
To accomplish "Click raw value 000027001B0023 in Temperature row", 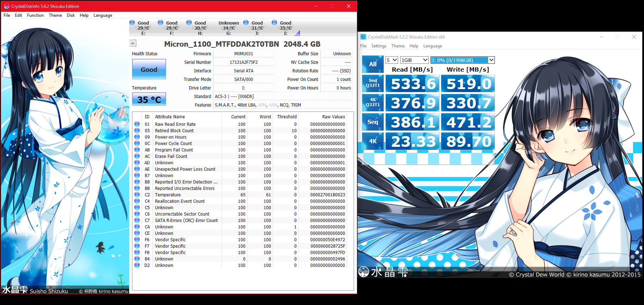I will tap(327, 195).
